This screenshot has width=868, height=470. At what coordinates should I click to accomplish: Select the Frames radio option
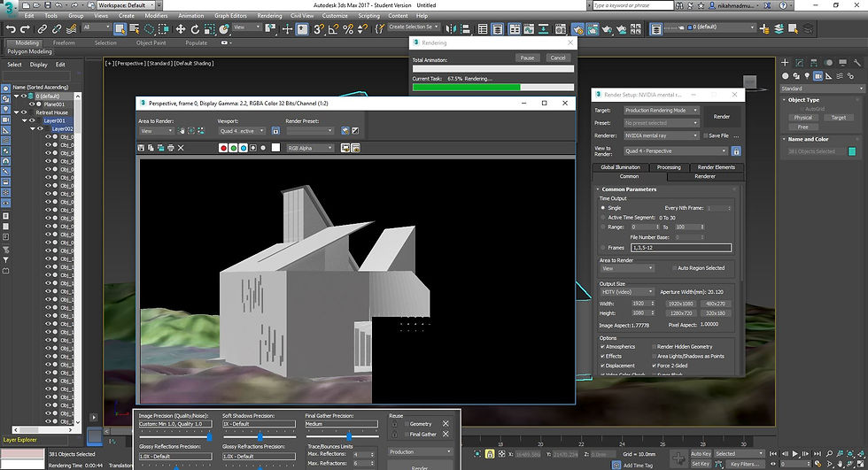pyautogui.click(x=603, y=248)
